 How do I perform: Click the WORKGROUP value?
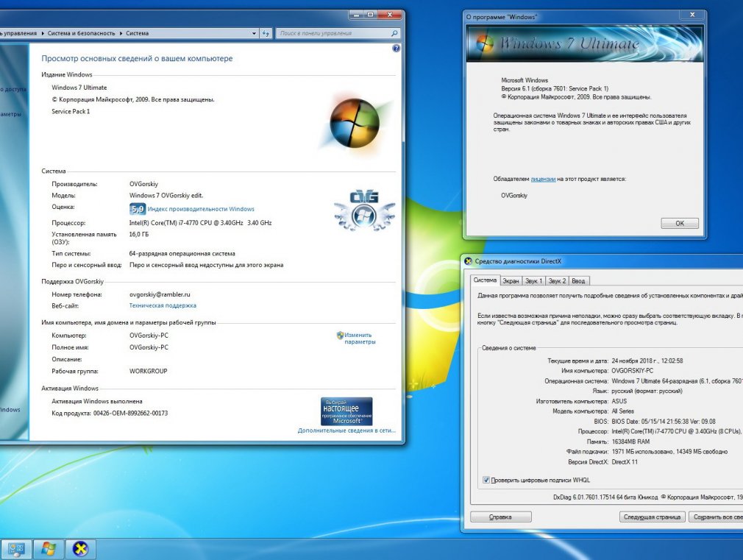149,372
